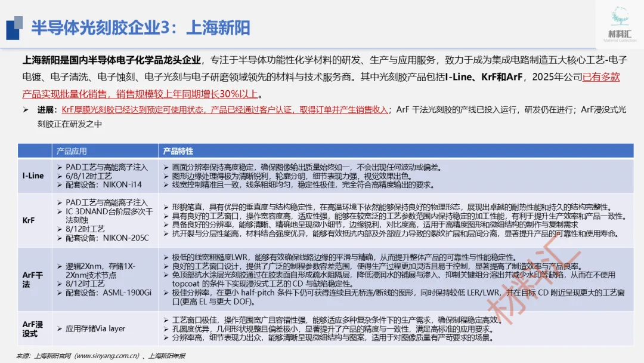Click bullet 具有良好的工艺窗口，操作宽容度高
This screenshot has height=363, width=644.
click(400, 216)
